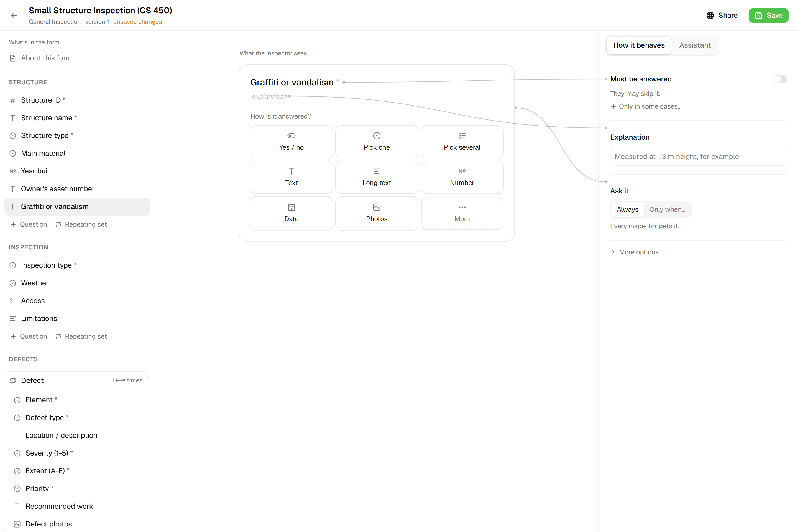Click the Save button
This screenshot has width=798, height=532.
(x=768, y=15)
